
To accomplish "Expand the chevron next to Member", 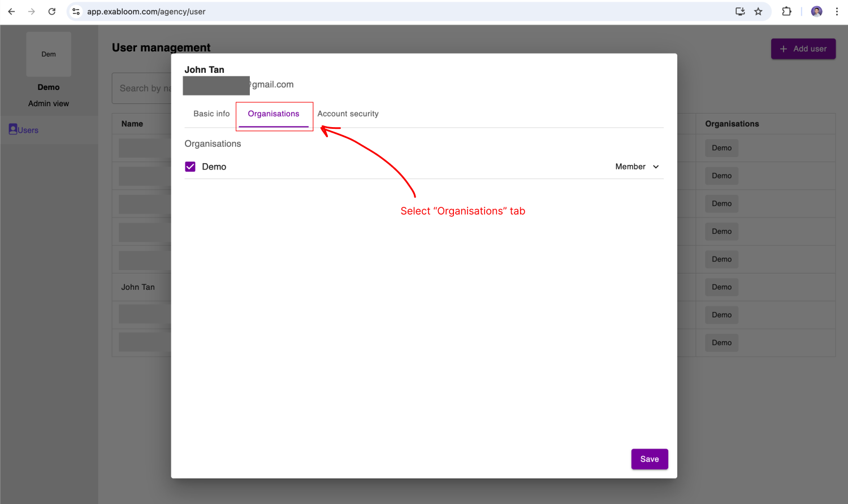I will coord(656,166).
